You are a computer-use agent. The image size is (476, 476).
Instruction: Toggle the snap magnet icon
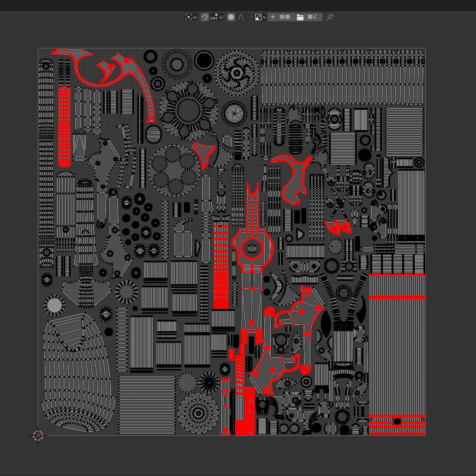(x=205, y=18)
